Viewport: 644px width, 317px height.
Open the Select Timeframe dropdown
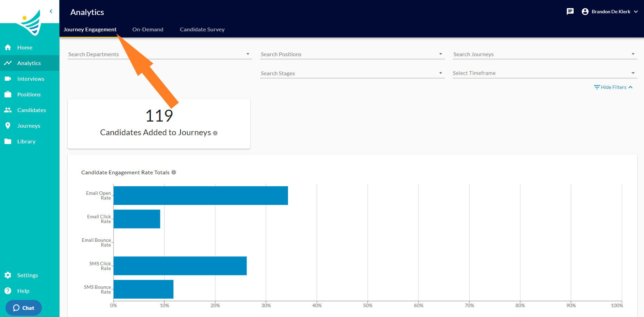(545, 73)
